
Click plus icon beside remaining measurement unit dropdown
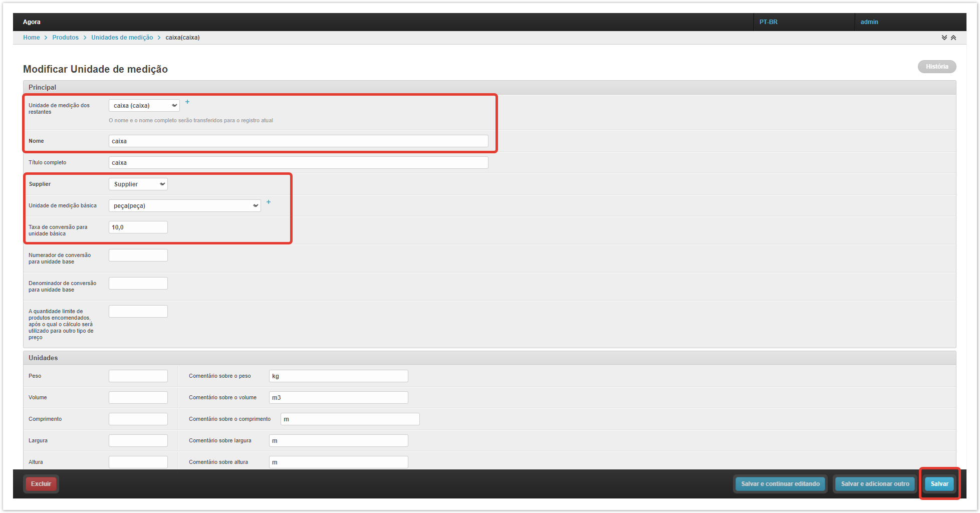click(187, 102)
